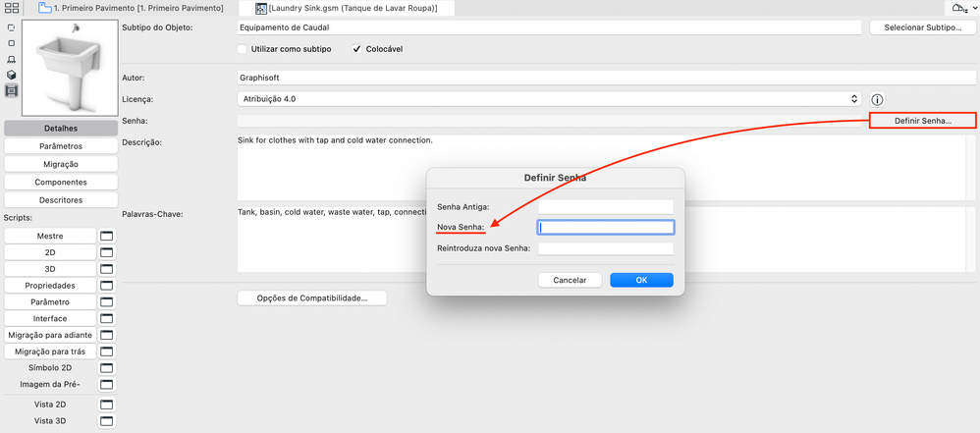980x433 pixels.
Task: Open Parâmetro script window icon
Action: [x=107, y=301]
